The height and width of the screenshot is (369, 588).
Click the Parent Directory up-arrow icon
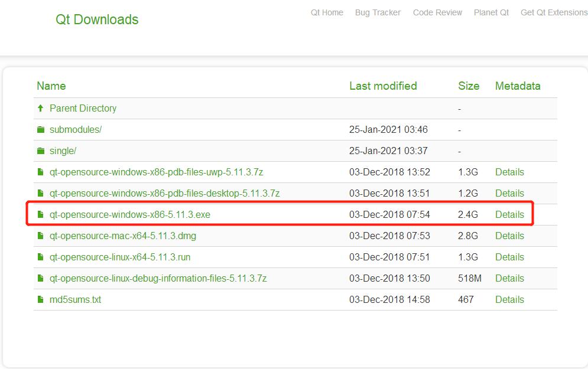pos(41,108)
